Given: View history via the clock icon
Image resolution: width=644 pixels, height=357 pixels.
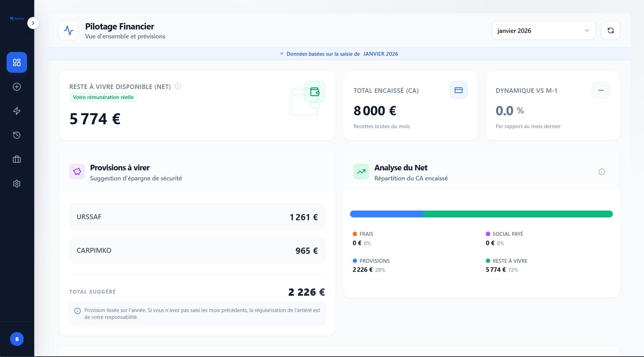Looking at the screenshot, I should (17, 135).
